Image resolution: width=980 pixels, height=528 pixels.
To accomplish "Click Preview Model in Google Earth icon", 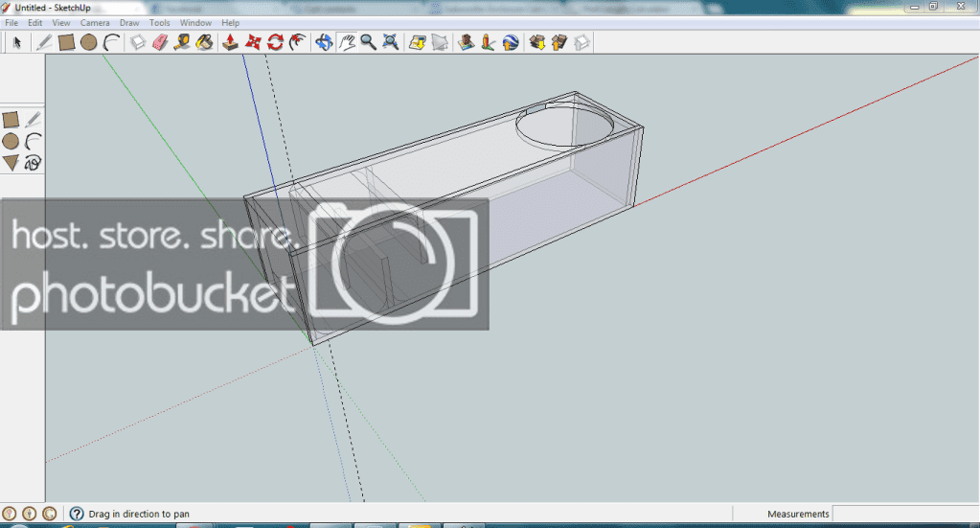I will (511, 42).
